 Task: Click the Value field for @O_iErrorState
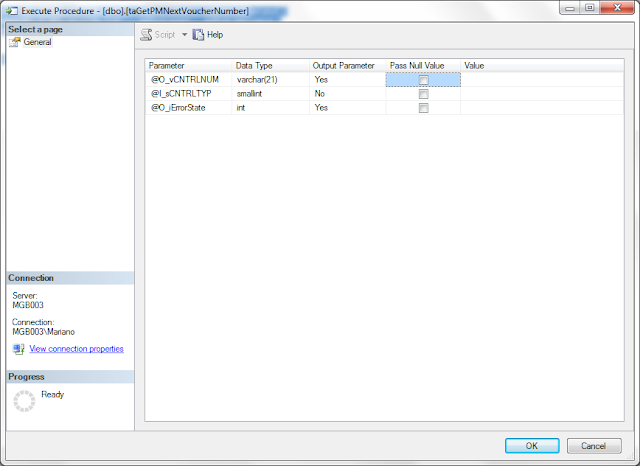(x=542, y=108)
